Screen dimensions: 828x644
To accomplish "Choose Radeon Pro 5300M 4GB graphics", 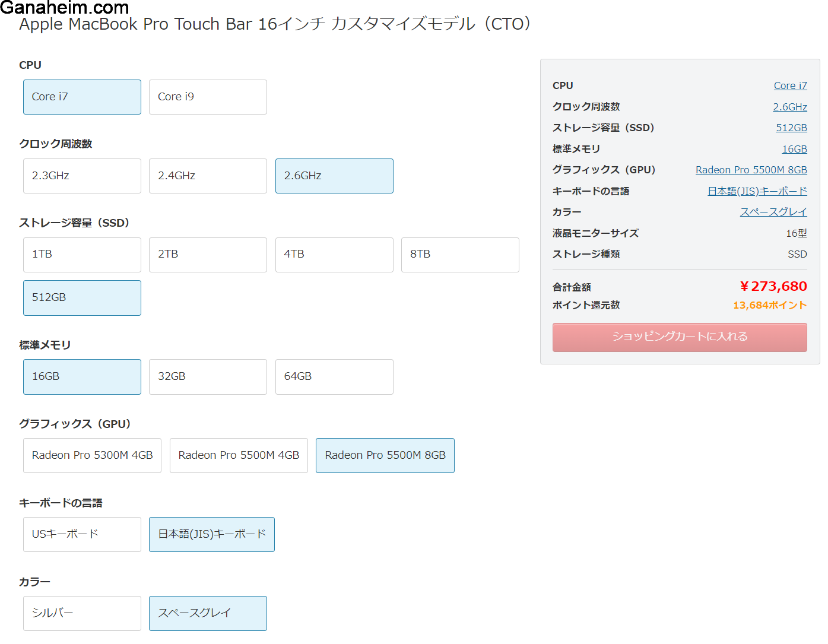I will coord(92,455).
